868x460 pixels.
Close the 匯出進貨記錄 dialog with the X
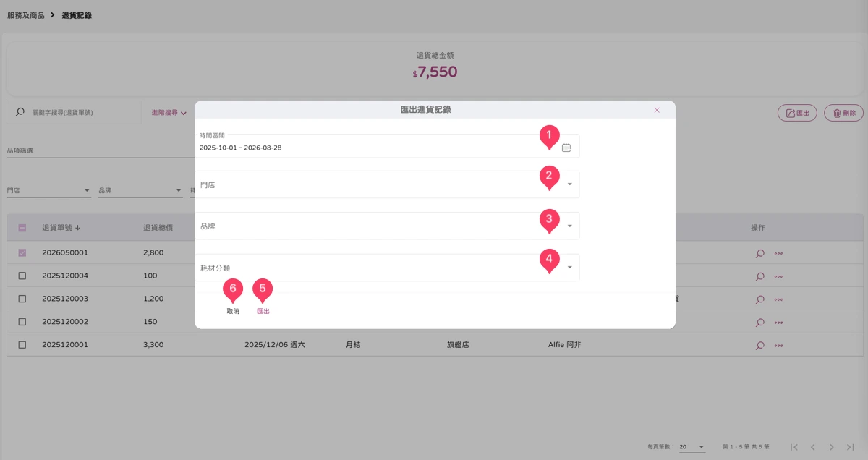click(x=657, y=110)
